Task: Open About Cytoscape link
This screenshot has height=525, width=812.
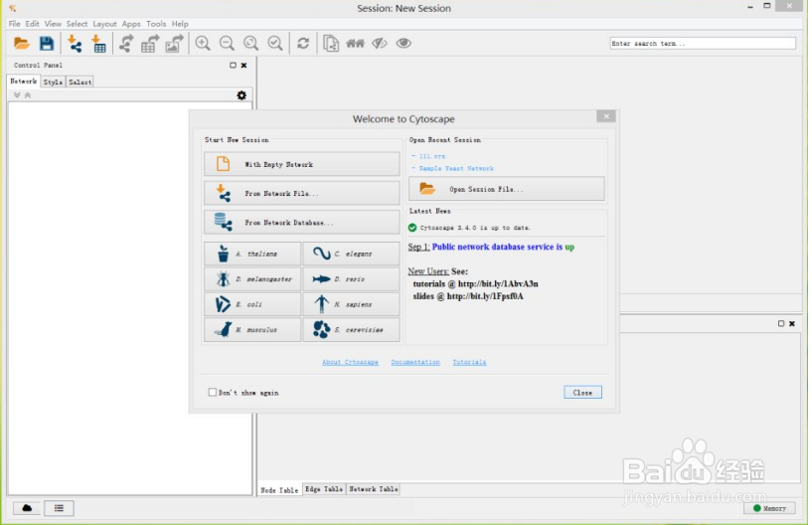Action: (x=350, y=362)
